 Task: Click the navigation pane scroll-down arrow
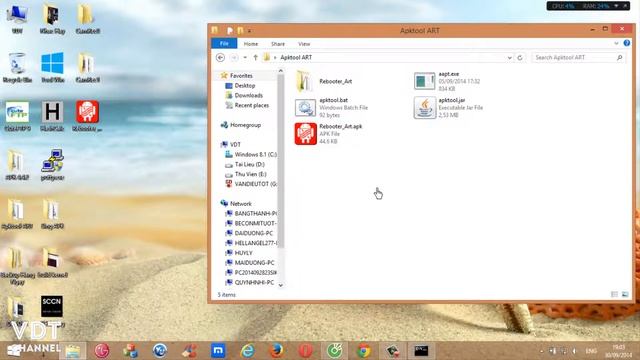point(281,285)
